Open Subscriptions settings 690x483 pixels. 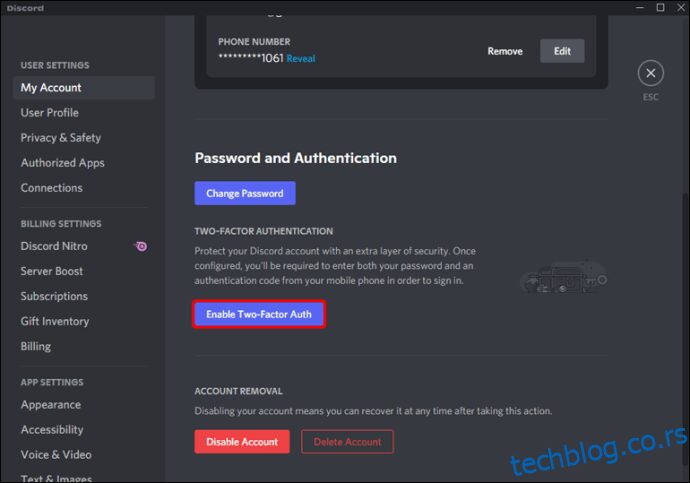(x=84, y=296)
